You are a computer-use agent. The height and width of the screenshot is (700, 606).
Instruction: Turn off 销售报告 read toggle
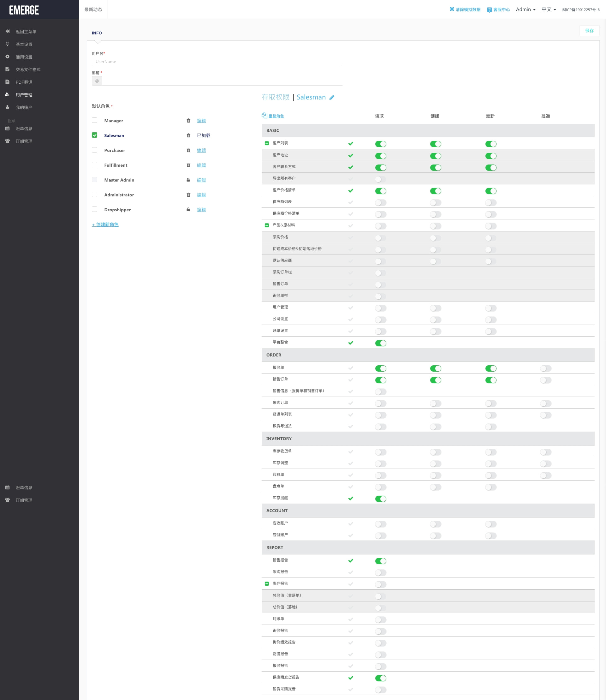[381, 561]
